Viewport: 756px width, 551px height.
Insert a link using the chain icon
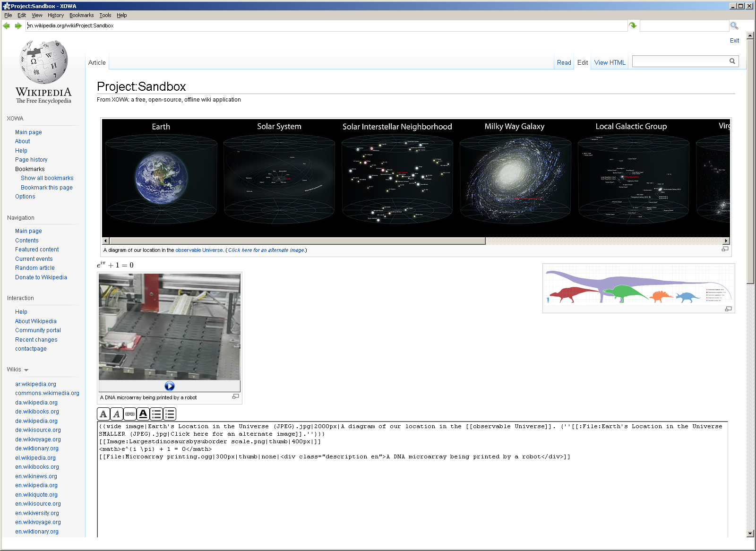[x=130, y=414]
